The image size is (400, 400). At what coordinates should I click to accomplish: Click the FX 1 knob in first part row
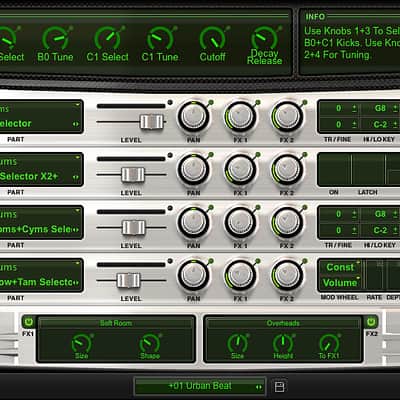click(x=240, y=118)
